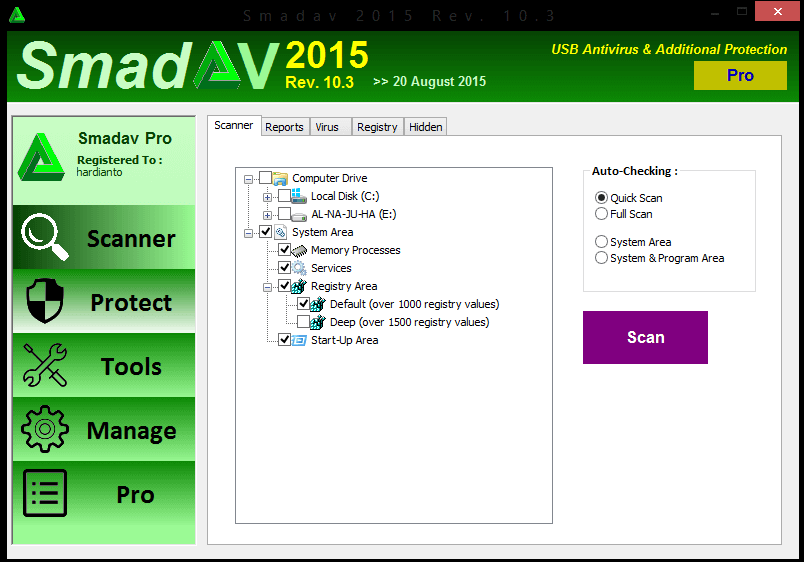
Task: Check the Computer Drive checkbox
Action: [266, 178]
